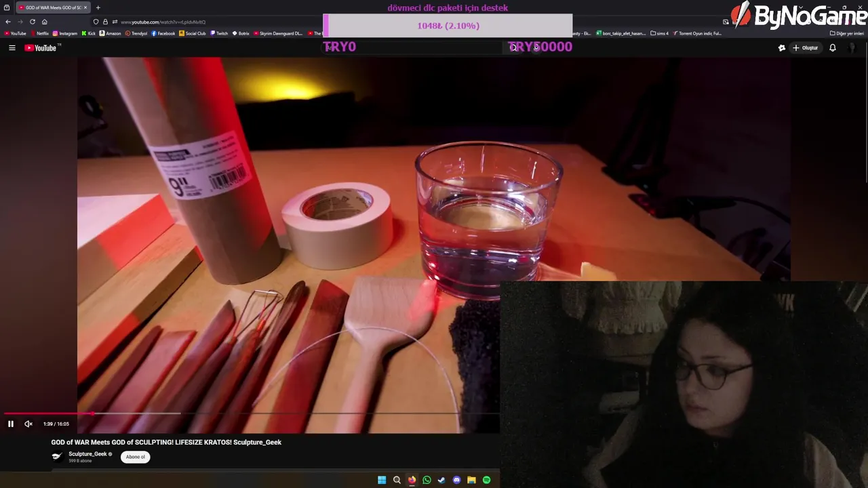Click the browser forward arrow
Screen dimensions: 868x488
point(20,22)
